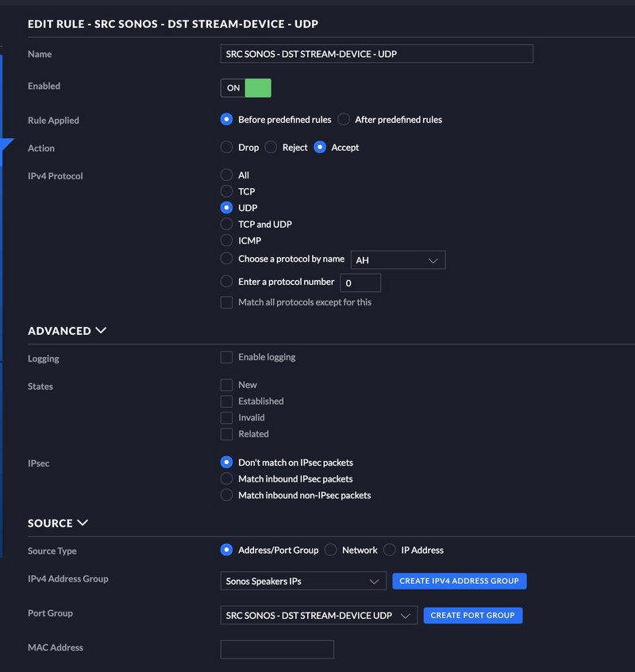Collapse the SOURCE section chevron
This screenshot has height=672, width=635.
[83, 523]
